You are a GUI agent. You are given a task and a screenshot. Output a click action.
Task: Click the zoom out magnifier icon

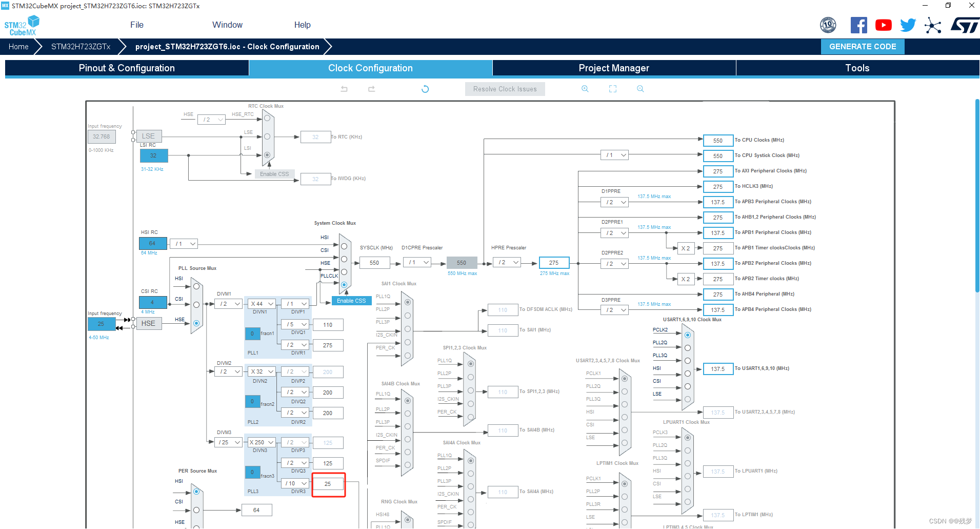(x=641, y=89)
